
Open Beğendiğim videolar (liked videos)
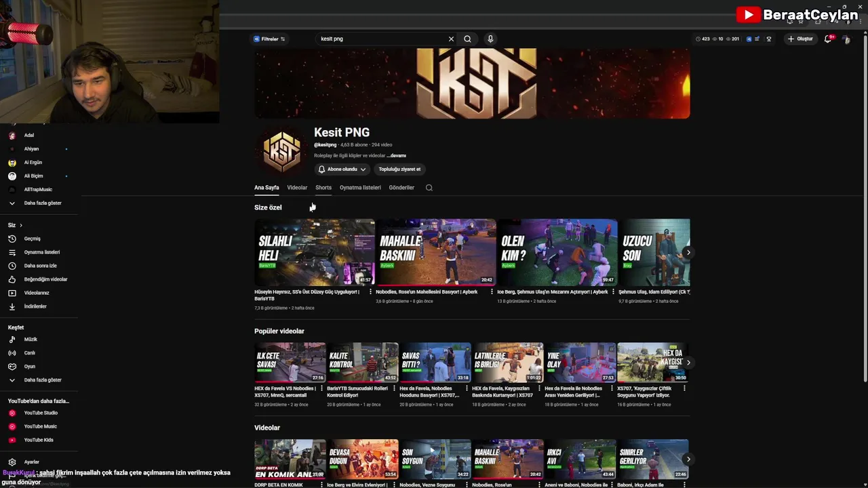(45, 279)
